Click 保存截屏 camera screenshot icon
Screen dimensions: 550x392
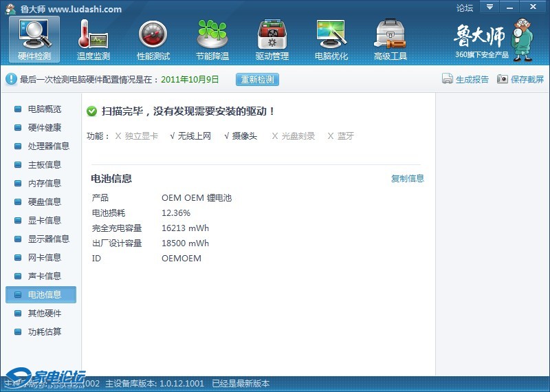(x=503, y=79)
